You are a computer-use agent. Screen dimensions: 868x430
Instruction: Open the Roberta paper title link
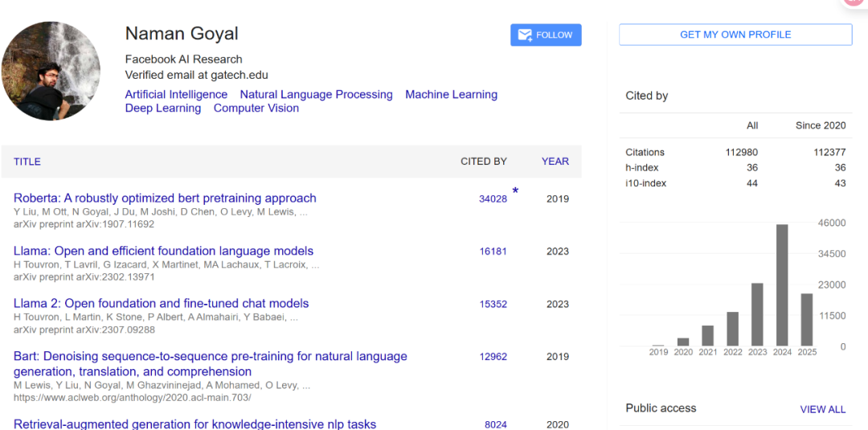[x=165, y=198]
